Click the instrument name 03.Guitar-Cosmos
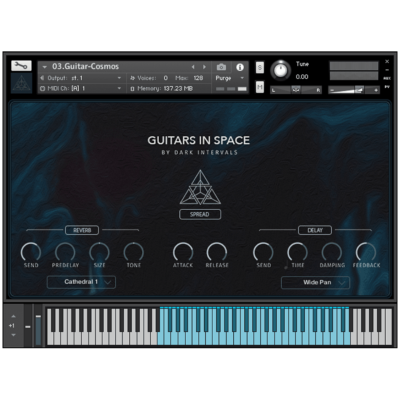The image size is (400, 400). (x=85, y=67)
